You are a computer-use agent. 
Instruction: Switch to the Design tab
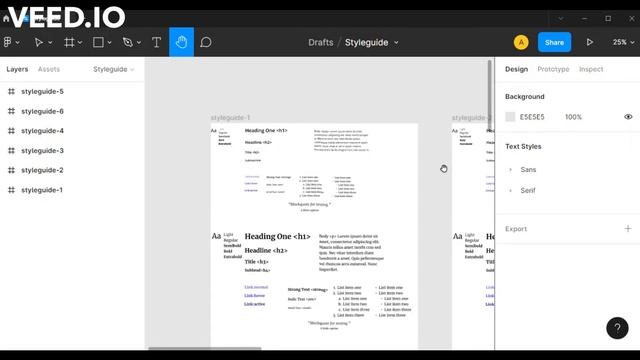[x=516, y=69]
